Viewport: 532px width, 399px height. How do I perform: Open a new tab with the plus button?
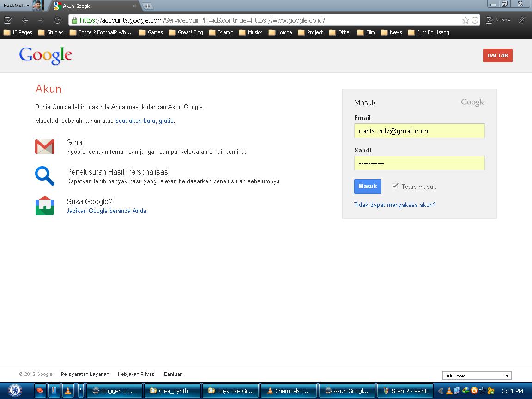(148, 6)
